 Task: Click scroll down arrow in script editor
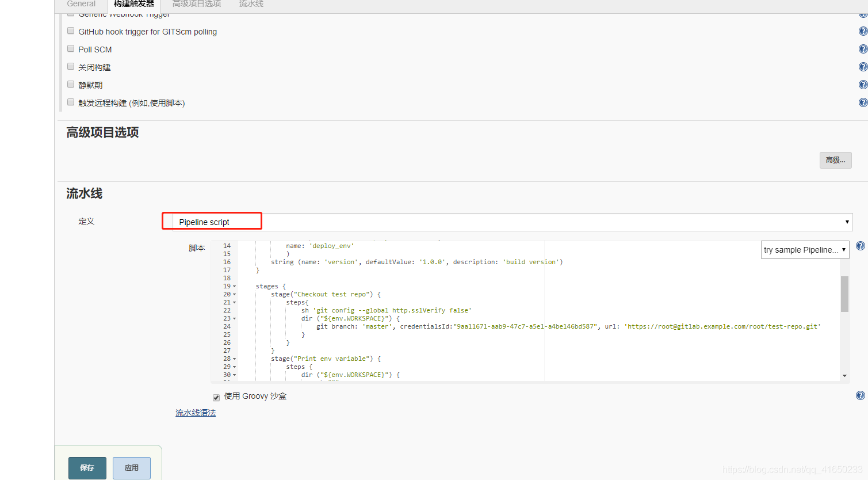(844, 376)
